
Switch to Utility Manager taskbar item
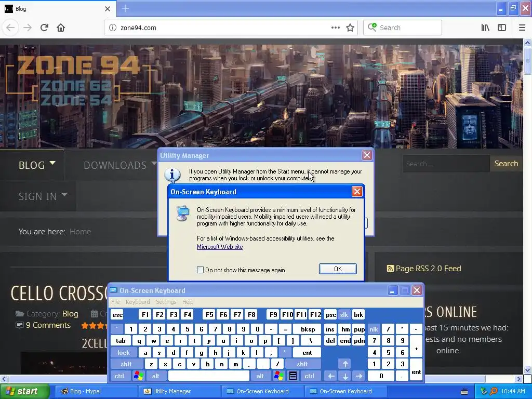[179, 391]
